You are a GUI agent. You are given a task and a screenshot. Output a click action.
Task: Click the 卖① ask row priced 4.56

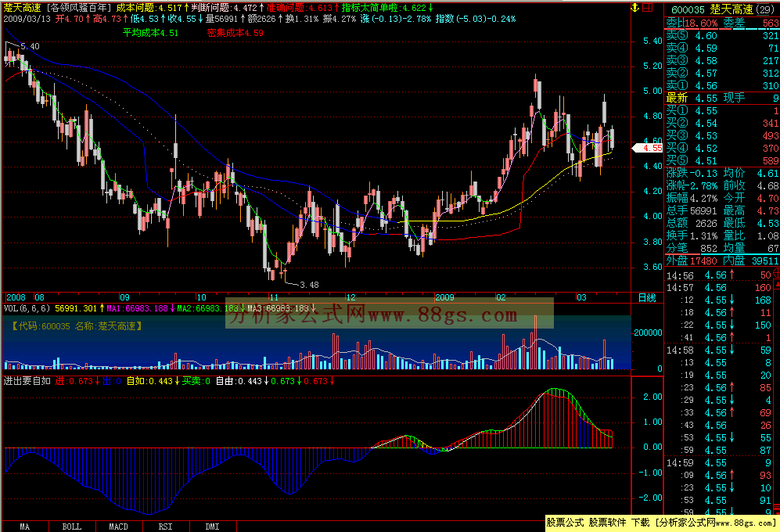point(722,85)
